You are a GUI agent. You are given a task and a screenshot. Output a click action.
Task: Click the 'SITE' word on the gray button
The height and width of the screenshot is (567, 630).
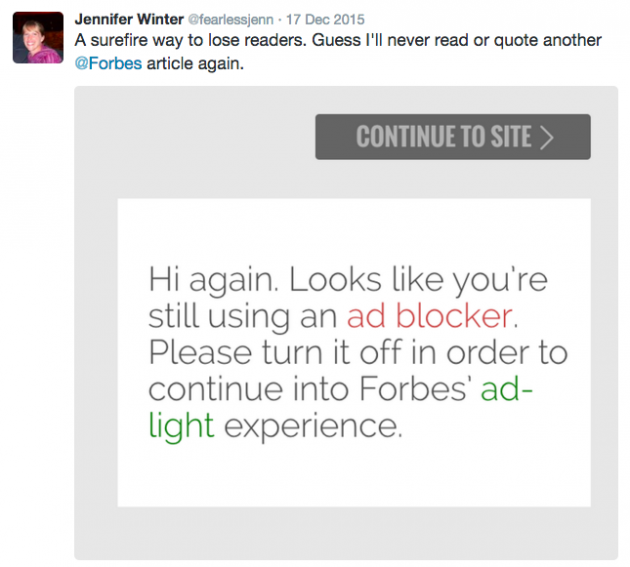[511, 137]
